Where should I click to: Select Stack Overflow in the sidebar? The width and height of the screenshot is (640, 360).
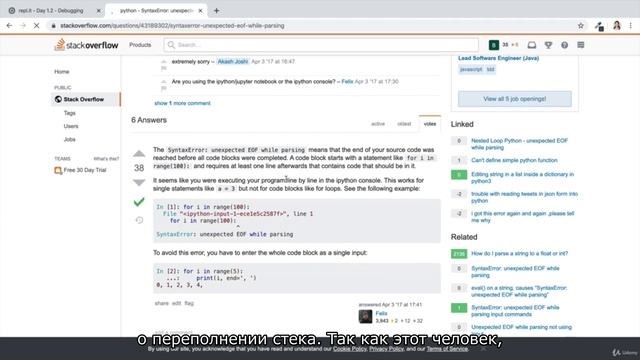point(83,99)
